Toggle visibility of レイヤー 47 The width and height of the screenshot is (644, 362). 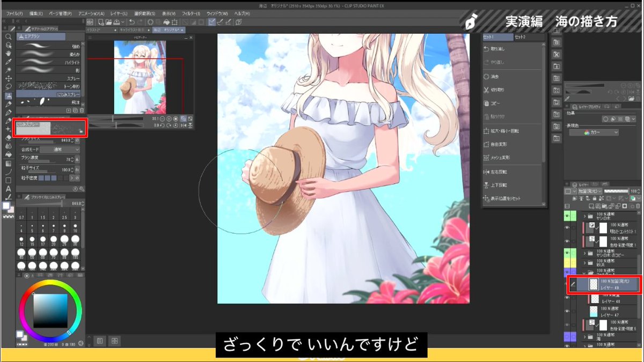click(567, 311)
